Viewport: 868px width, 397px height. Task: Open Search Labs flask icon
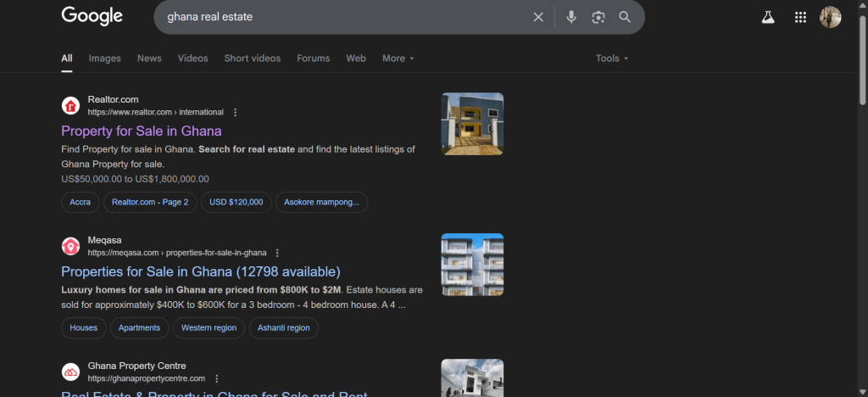[767, 17]
